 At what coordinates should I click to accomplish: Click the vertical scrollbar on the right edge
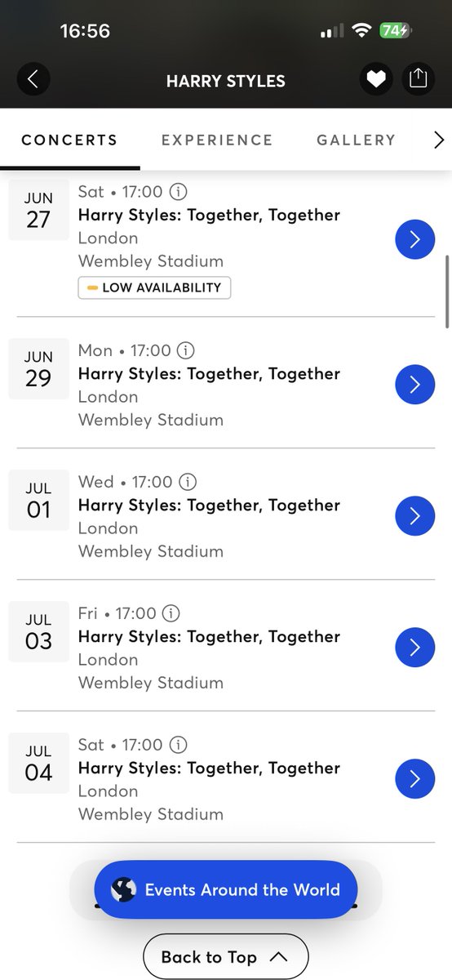(x=447, y=291)
